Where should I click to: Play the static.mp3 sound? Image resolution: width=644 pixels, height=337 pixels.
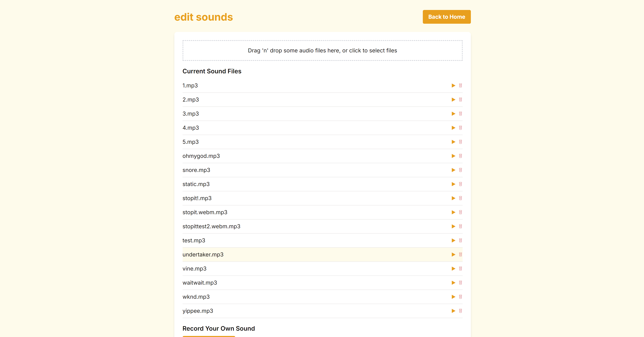click(453, 184)
